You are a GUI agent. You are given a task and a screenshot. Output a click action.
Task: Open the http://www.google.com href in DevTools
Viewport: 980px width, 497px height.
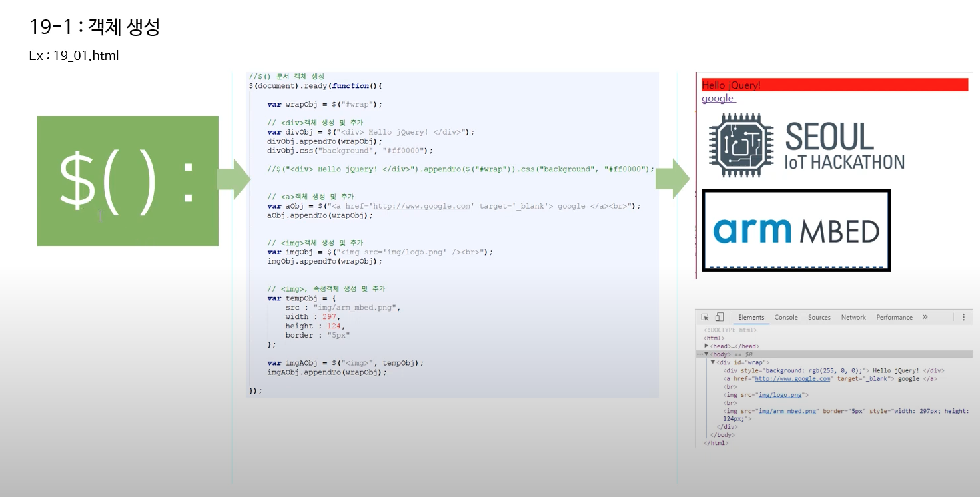click(x=793, y=378)
